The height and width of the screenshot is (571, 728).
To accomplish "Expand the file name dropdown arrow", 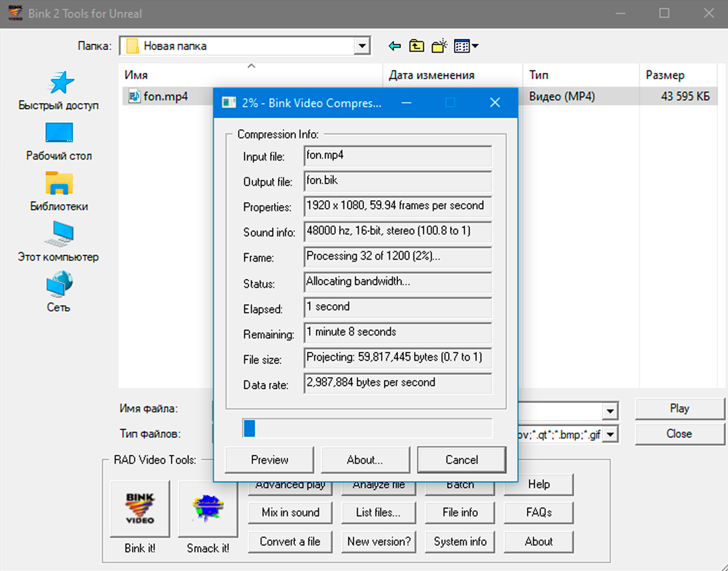I will [x=610, y=411].
